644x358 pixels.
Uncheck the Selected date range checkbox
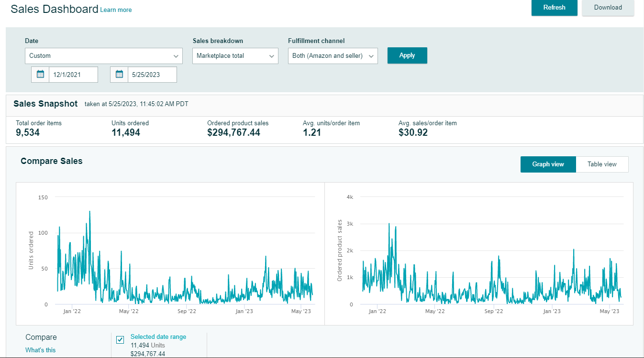120,340
